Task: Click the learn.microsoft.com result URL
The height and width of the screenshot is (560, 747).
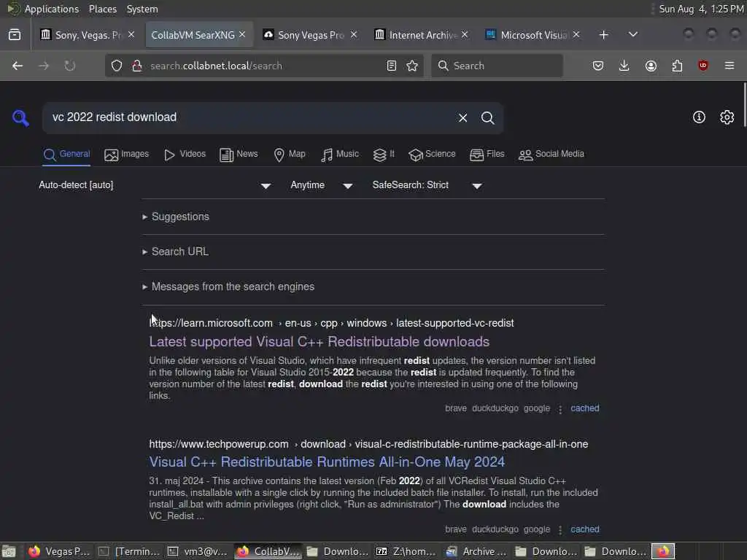Action: 332,323
